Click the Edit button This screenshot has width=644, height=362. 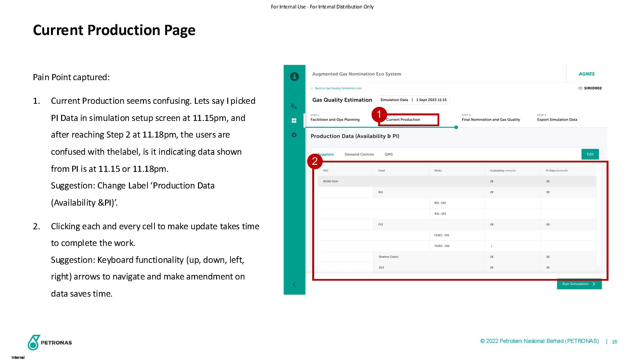point(590,154)
